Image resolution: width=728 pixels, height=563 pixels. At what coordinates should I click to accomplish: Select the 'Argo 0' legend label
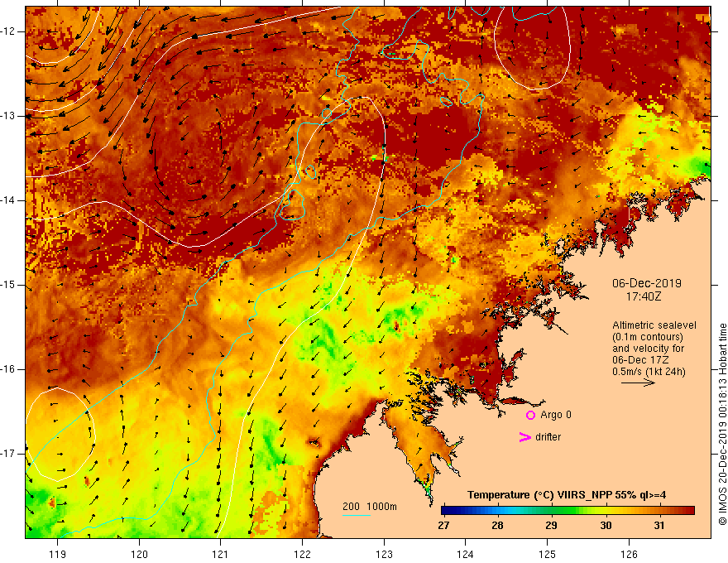(556, 415)
